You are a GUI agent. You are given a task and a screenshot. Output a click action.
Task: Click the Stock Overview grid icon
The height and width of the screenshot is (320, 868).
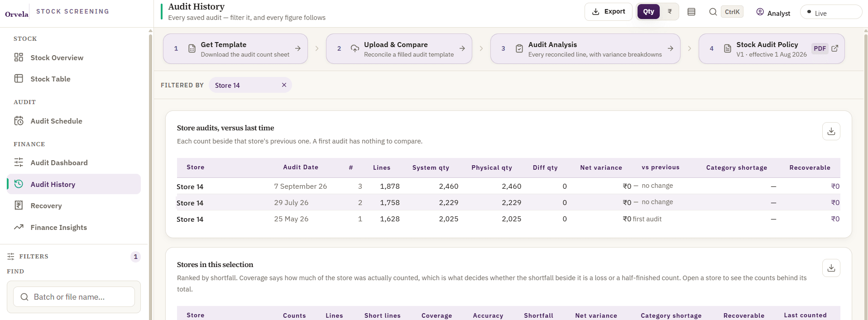click(x=19, y=57)
